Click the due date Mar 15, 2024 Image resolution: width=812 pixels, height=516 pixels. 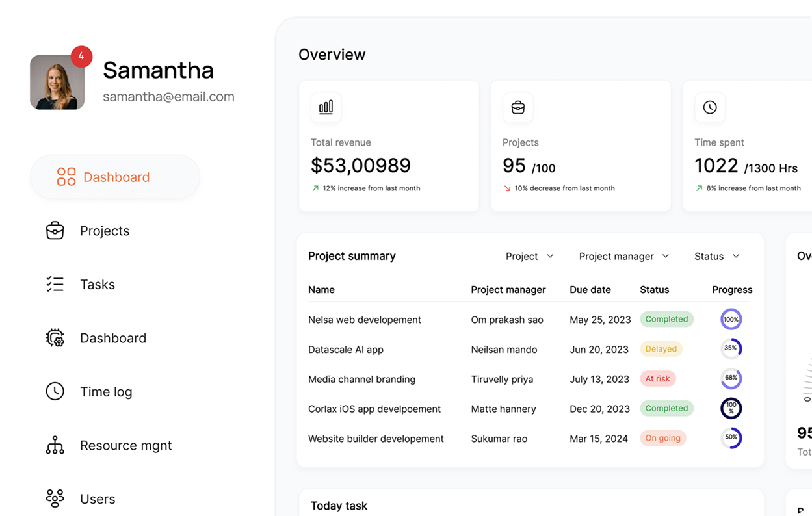coord(599,439)
